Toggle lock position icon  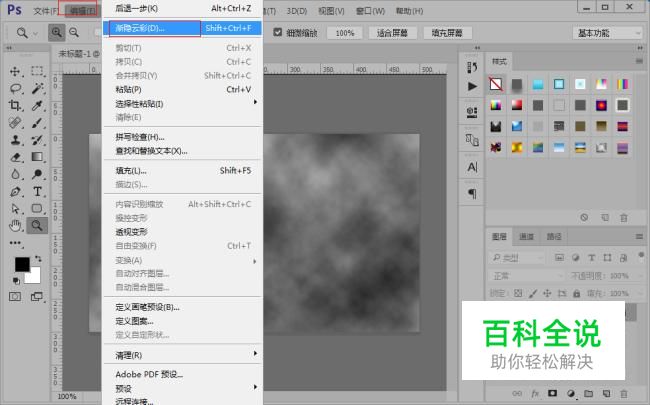point(547,293)
